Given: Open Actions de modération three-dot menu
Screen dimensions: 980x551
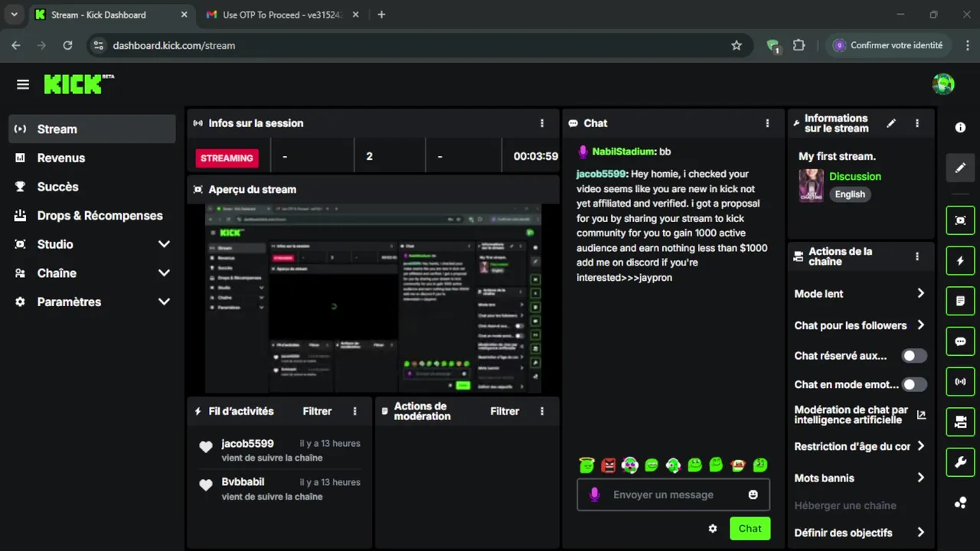Looking at the screenshot, I should click(542, 411).
